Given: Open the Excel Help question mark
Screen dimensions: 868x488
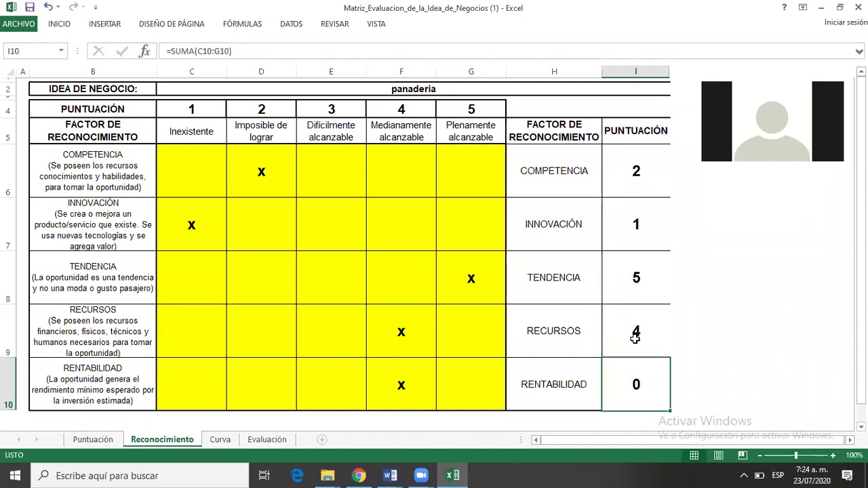Looking at the screenshot, I should point(784,7).
